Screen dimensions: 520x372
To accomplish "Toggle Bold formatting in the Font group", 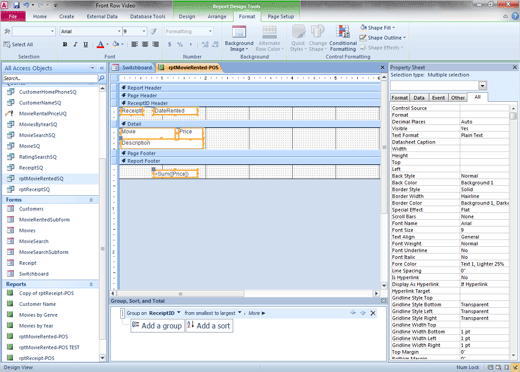I will [65, 44].
